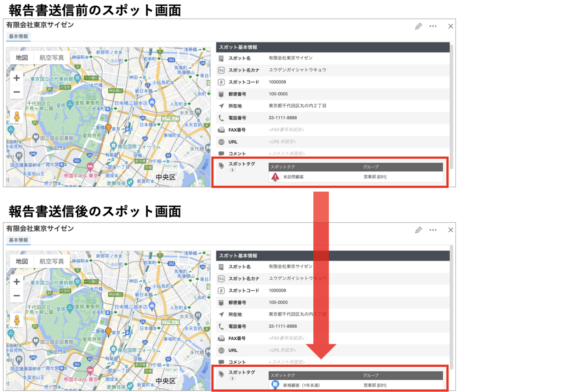
Task: Open the three-dot more menu in the after-sending screen
Action: 433,230
